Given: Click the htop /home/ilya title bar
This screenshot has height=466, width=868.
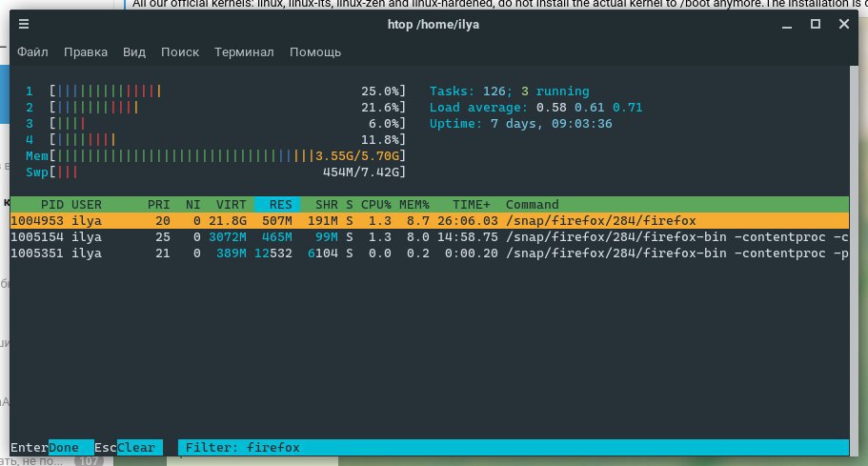Looking at the screenshot, I should click(433, 25).
